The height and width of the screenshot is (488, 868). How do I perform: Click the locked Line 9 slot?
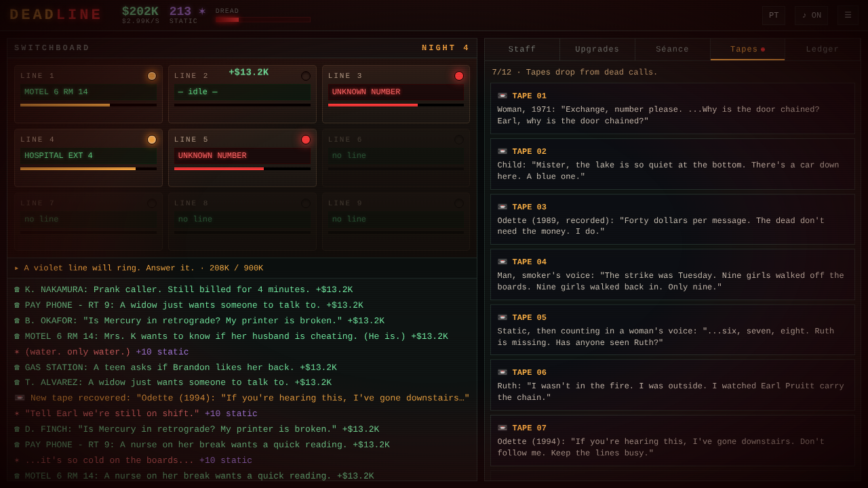pos(396,222)
